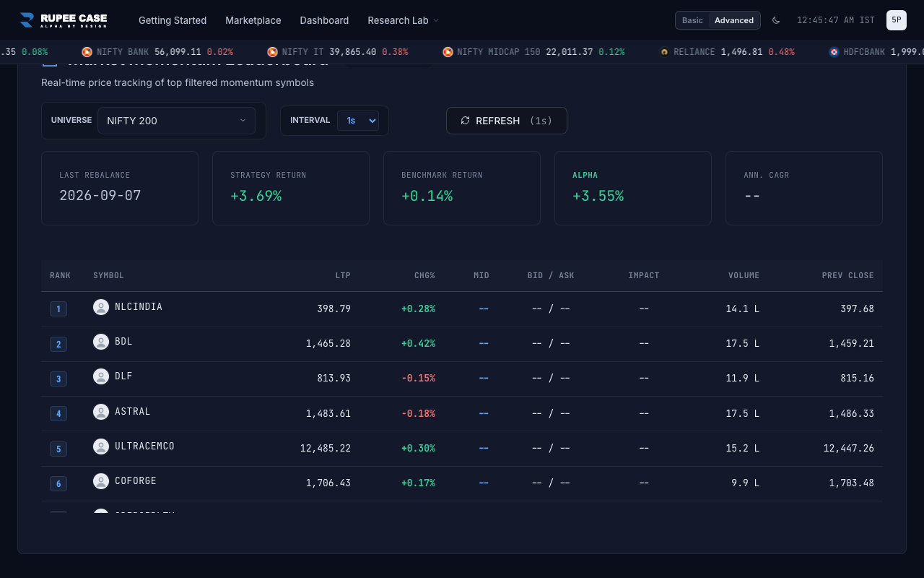Click the Strategy Return value +3.69%

(256, 196)
